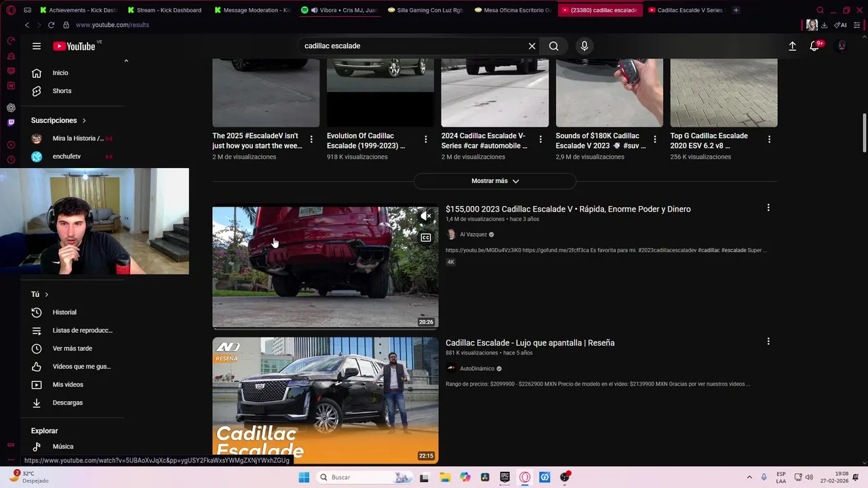Open the AutoDinámico Cadillac Escalade thumbnail
The width and height of the screenshot is (868, 488).
point(325,400)
